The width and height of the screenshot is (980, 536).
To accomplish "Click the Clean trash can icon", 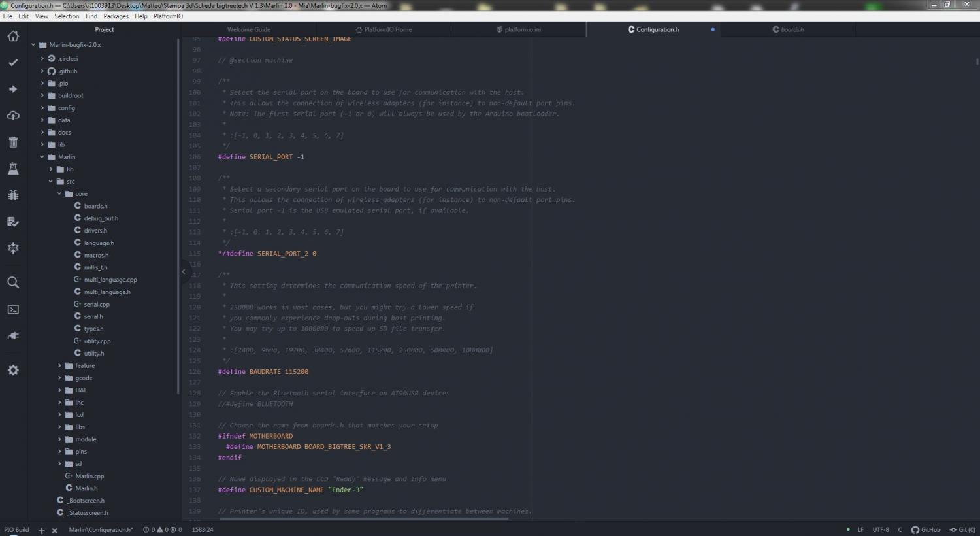I will (13, 142).
